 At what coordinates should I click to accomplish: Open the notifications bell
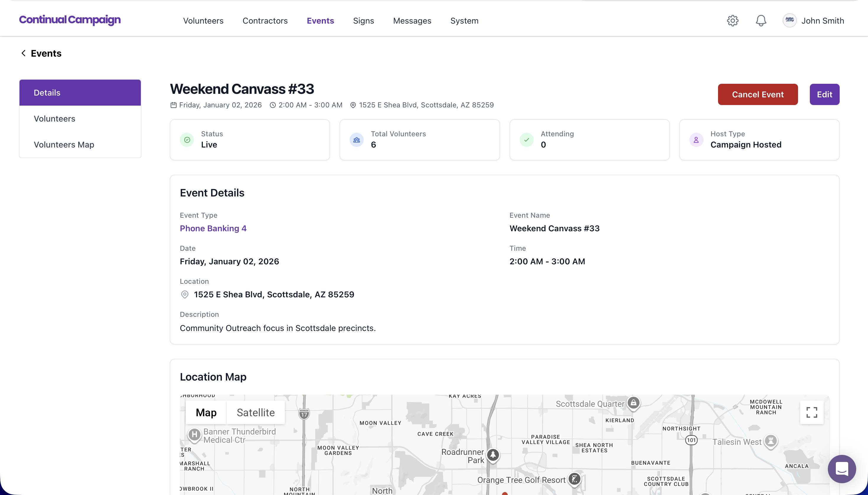pos(761,21)
